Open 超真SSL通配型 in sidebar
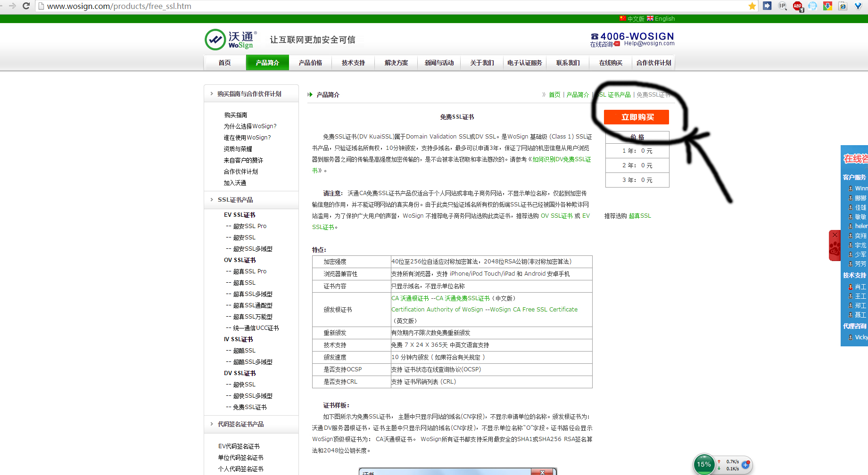Viewport: 868px width, 475px height. 253,305
